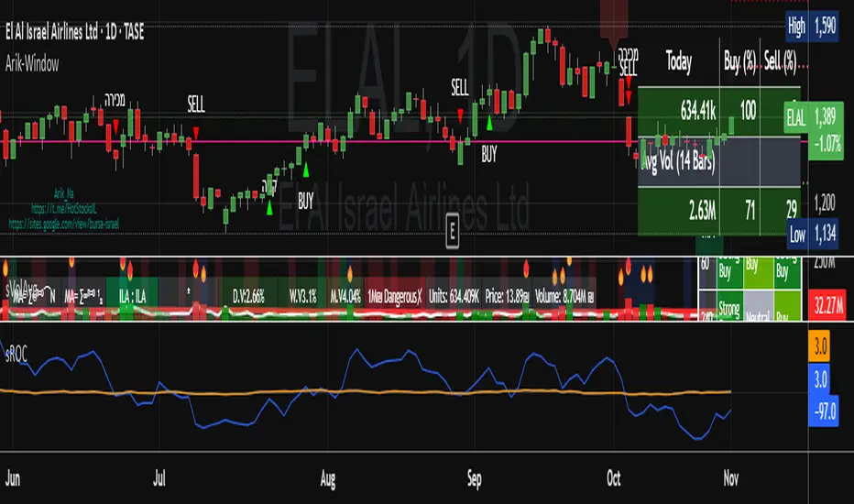Image resolution: width=854 pixels, height=504 pixels.
Task: Click the sVolAvg indicator label
Action: [x=21, y=289]
